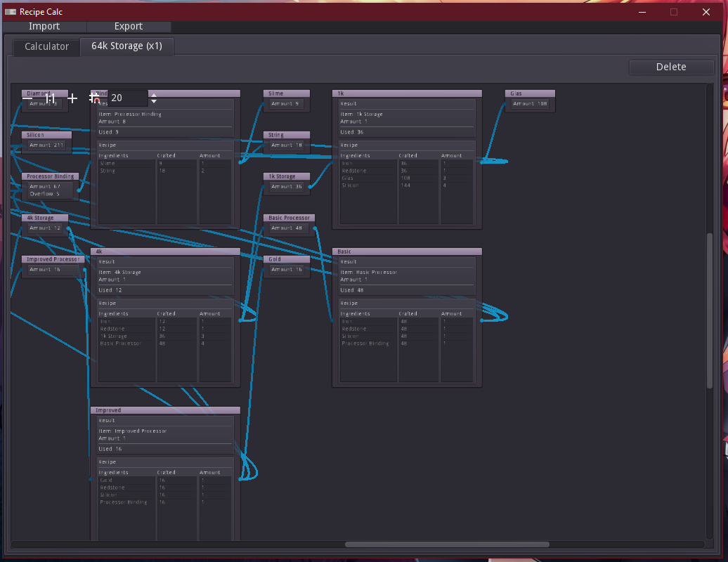
Task: Click the vertical scrollbar thumb on right
Action: coord(709,311)
